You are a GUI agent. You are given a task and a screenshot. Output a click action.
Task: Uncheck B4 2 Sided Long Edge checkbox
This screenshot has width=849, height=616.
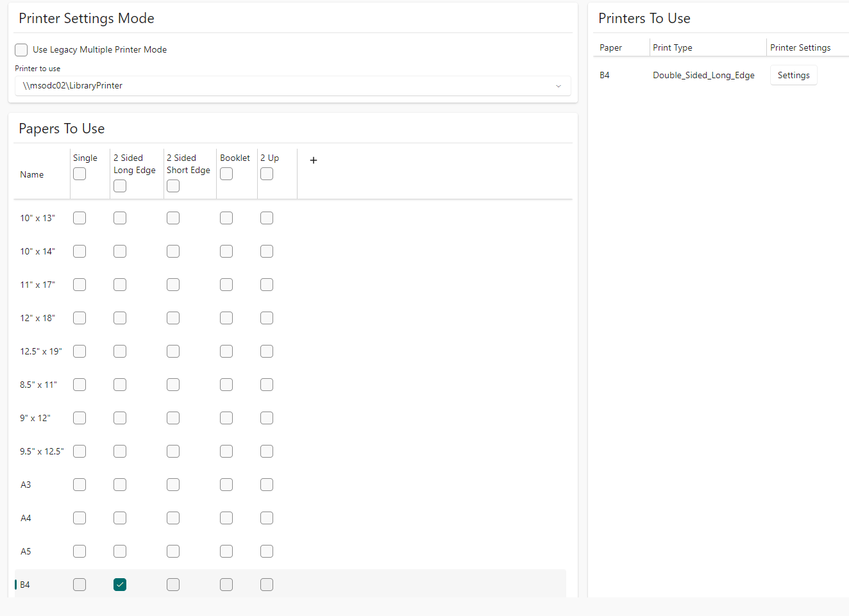(120, 585)
